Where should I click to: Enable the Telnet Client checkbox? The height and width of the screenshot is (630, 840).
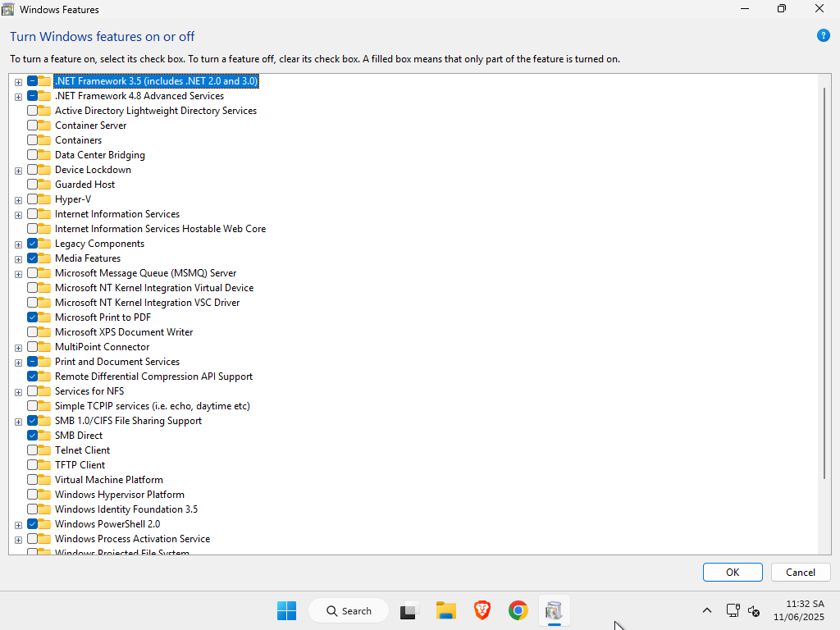32,450
